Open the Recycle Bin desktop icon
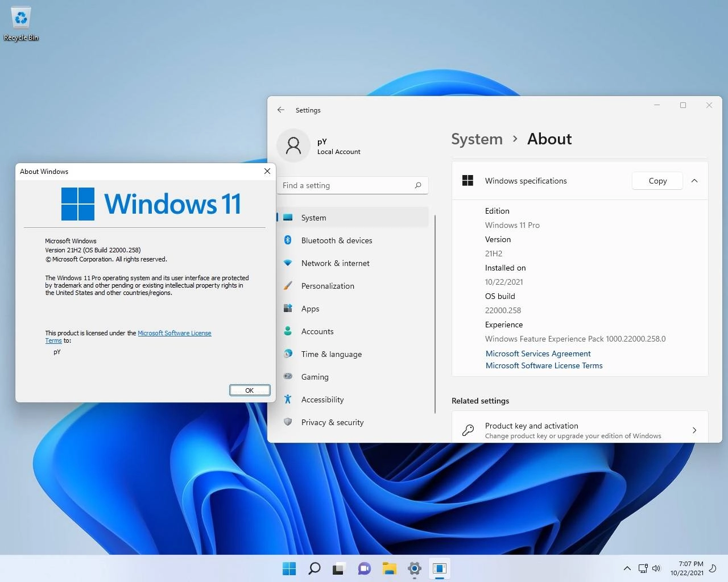 coord(21,24)
